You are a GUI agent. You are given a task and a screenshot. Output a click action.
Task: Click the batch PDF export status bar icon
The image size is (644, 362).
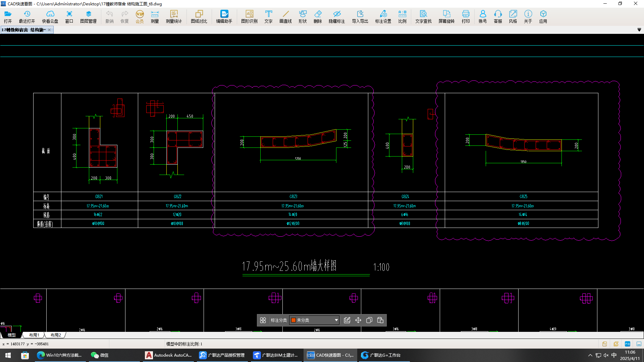[616, 344]
